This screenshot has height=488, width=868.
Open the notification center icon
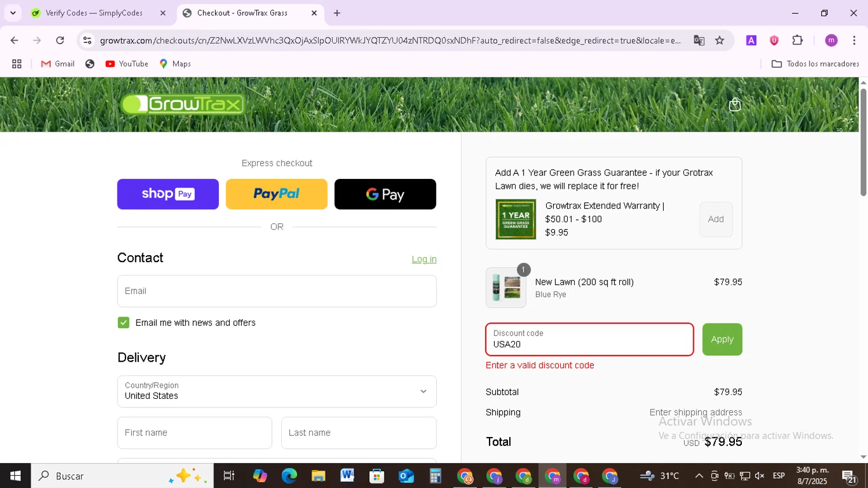pyautogui.click(x=849, y=477)
